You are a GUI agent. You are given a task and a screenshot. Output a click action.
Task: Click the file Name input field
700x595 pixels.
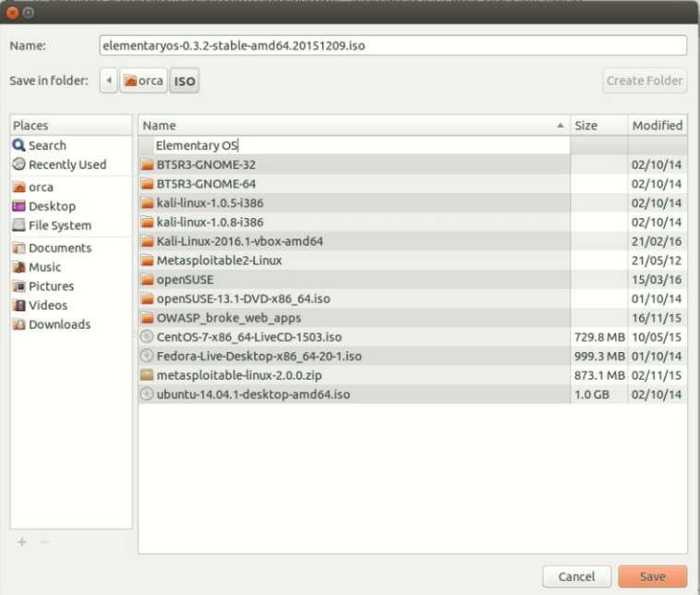[x=392, y=45]
